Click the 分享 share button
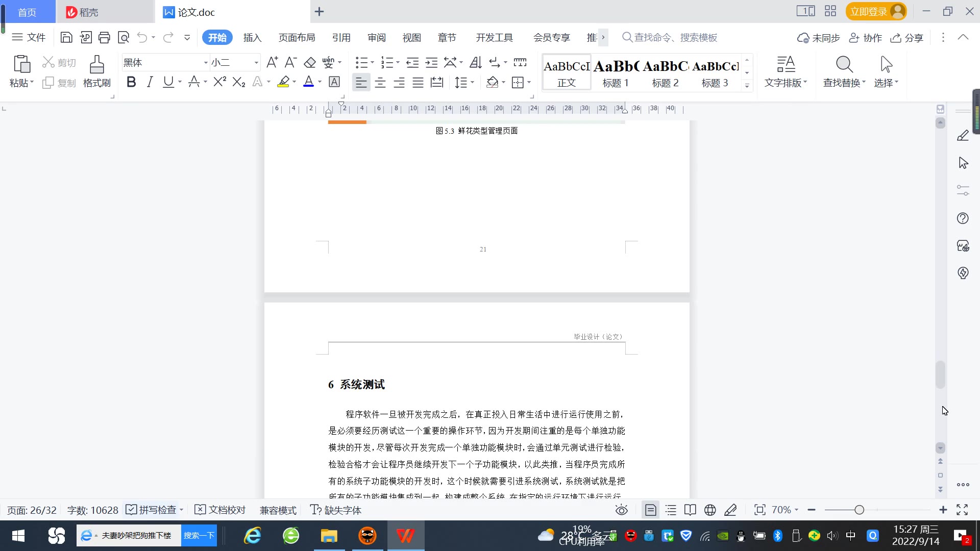Image resolution: width=980 pixels, height=551 pixels. coord(907,38)
